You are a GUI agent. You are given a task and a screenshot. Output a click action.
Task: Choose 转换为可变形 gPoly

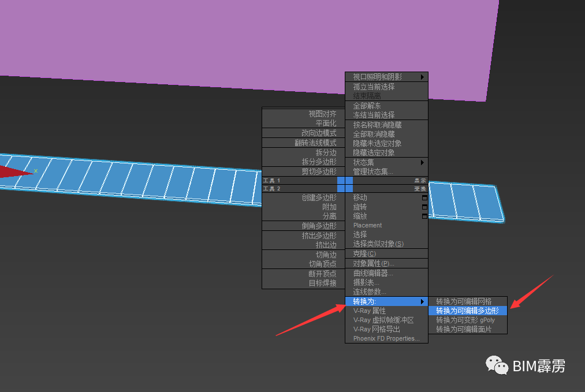pyautogui.click(x=468, y=320)
